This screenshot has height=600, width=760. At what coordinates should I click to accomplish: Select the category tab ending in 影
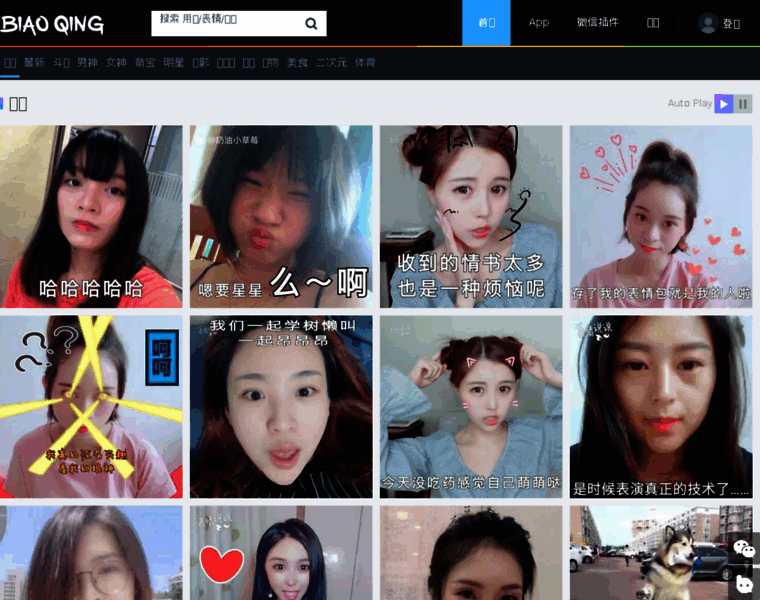click(x=201, y=63)
